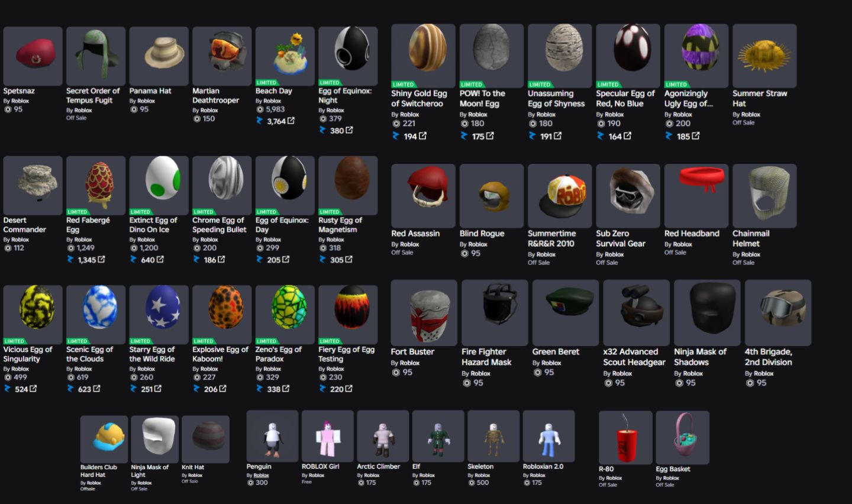Open the Robloxian 2.0 package title
This screenshot has height=504, width=852.
pos(543,467)
